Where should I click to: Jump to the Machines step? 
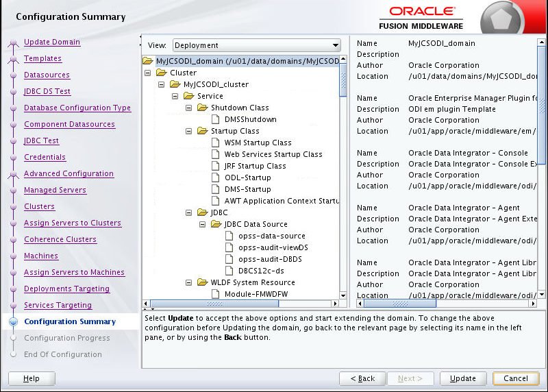pyautogui.click(x=41, y=256)
